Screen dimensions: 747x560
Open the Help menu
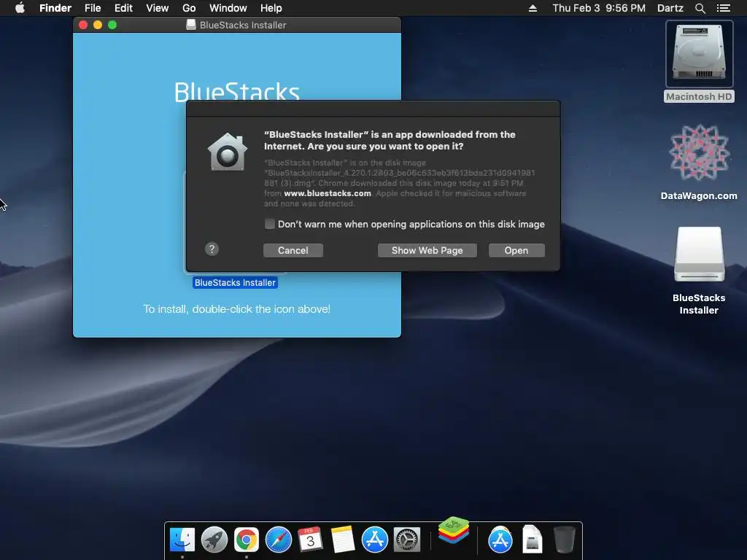coord(271,8)
